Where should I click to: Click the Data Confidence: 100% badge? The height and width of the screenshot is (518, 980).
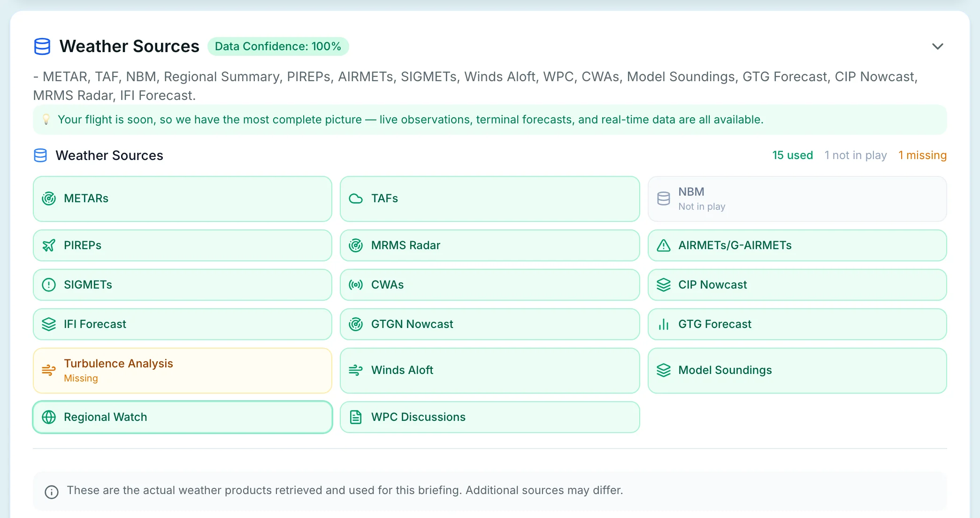(x=278, y=46)
